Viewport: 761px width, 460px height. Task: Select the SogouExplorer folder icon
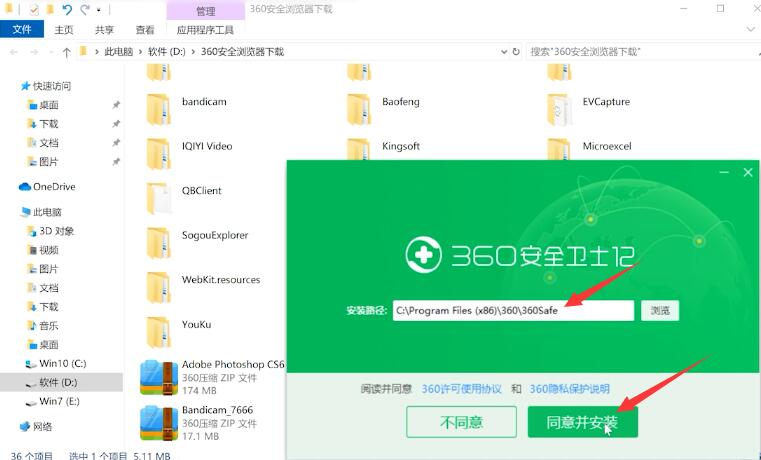click(x=159, y=243)
